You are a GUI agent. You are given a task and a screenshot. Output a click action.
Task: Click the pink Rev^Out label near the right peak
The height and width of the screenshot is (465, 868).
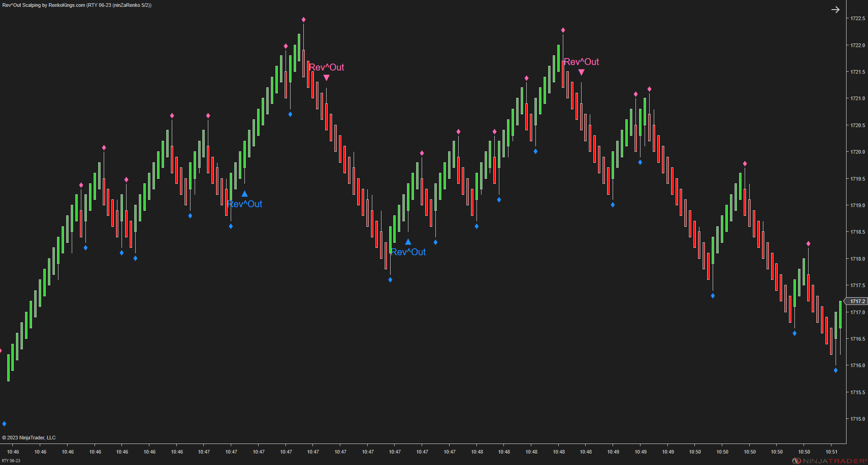(x=581, y=62)
